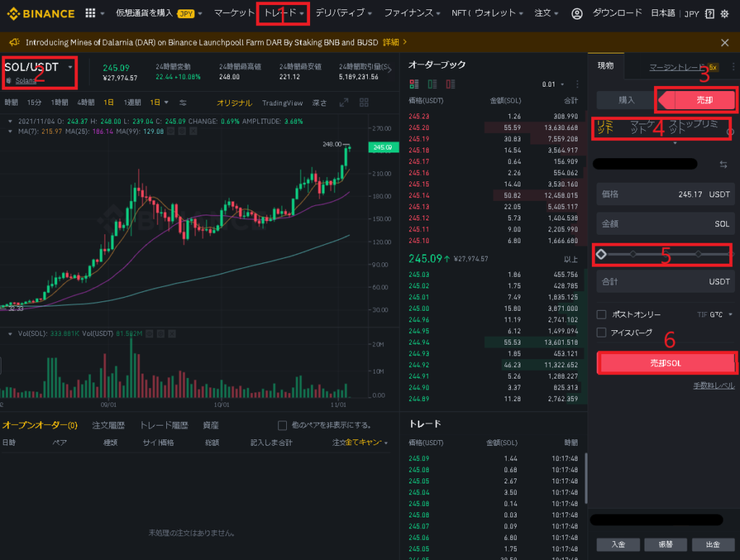Image resolution: width=740 pixels, height=560 pixels.
Task: Open the デリバティブ menu
Action: (343, 13)
